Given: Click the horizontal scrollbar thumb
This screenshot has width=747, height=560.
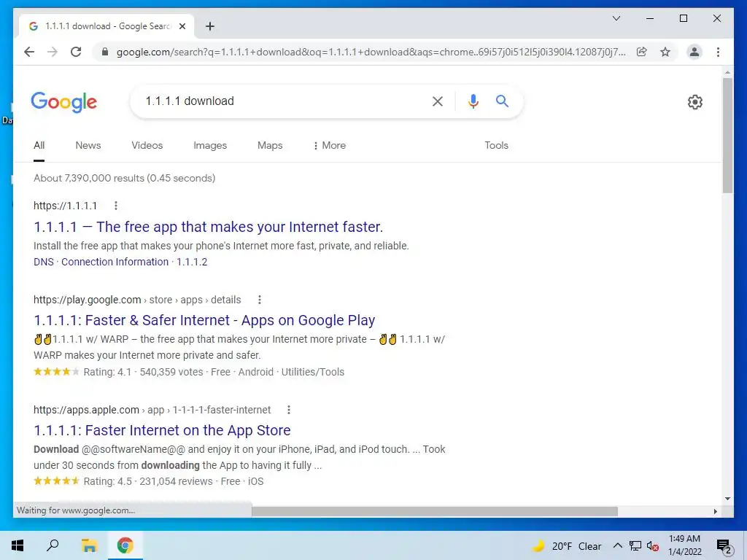Looking at the screenshot, I should click(435, 511).
